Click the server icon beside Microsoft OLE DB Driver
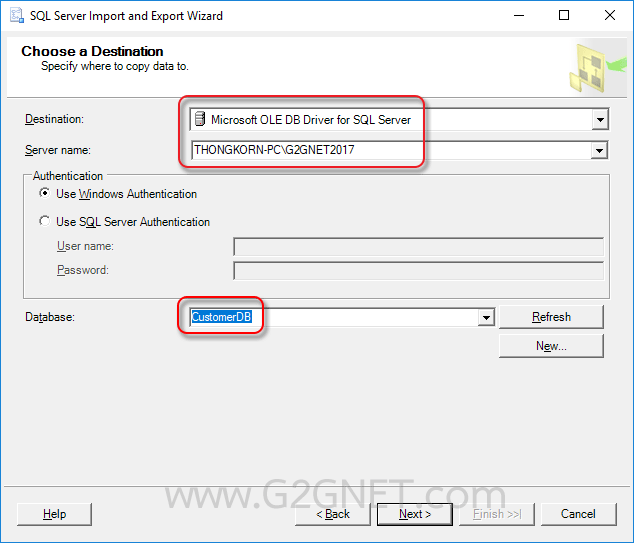 point(200,119)
